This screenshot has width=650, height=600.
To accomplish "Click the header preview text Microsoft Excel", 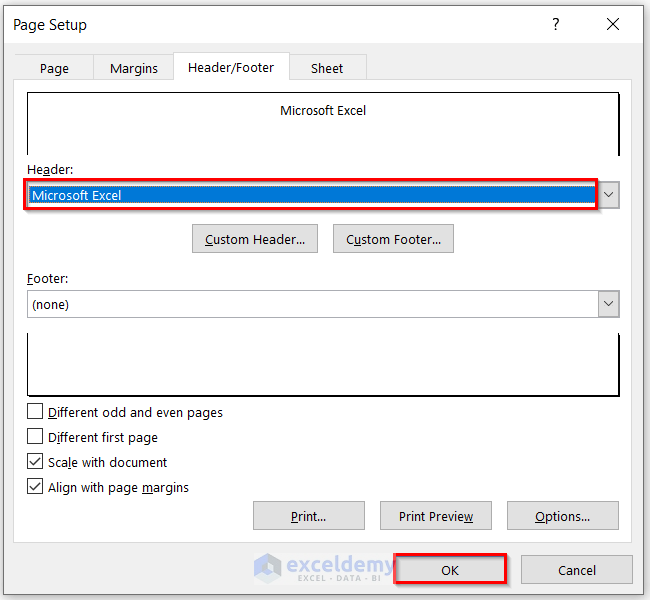I will point(323,111).
